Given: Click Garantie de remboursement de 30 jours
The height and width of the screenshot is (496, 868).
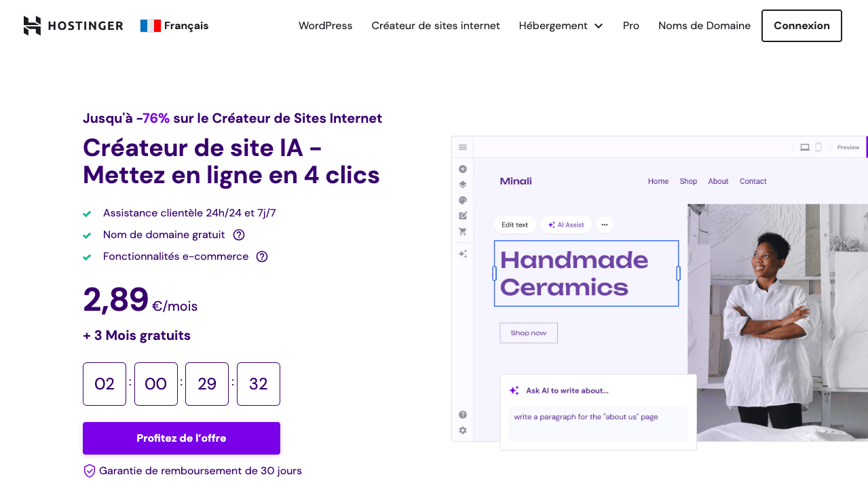Looking at the screenshot, I should [200, 471].
